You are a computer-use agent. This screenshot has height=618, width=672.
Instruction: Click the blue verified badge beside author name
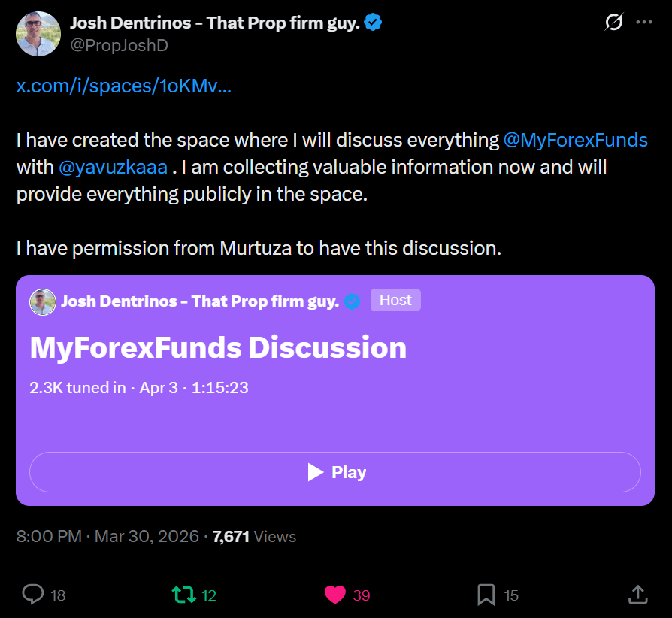(374, 23)
